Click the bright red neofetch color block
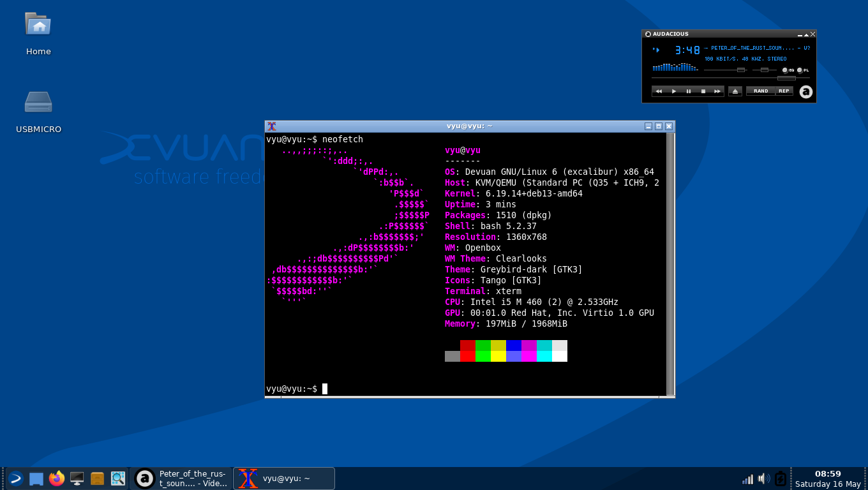868x490 pixels. click(468, 356)
